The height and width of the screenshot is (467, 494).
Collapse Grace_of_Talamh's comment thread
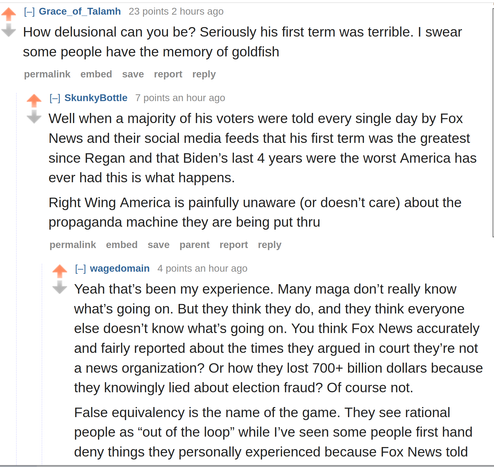click(29, 12)
